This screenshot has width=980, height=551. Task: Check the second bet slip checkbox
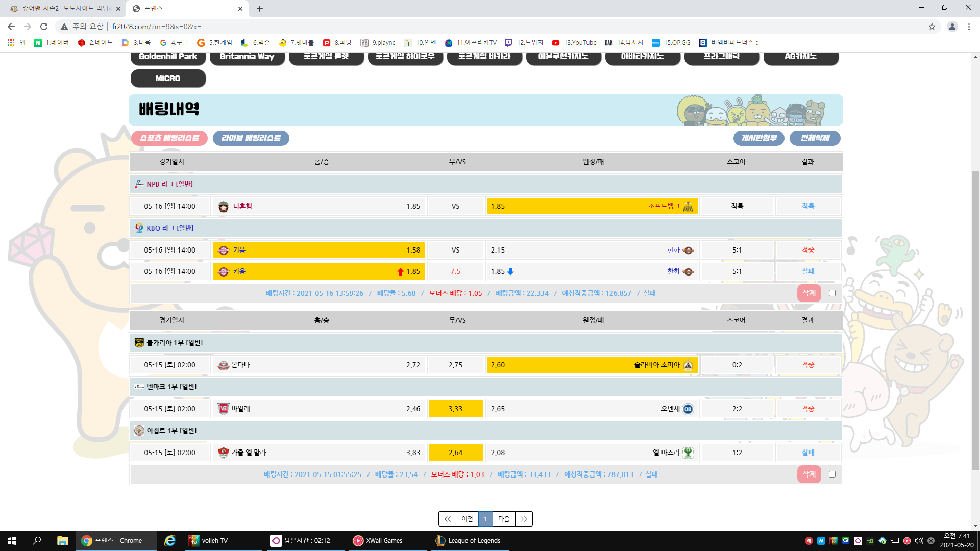point(832,474)
